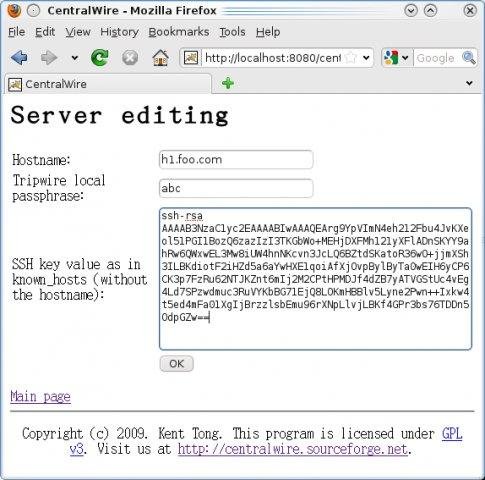
Task: Open the Help menu
Action: click(x=268, y=32)
